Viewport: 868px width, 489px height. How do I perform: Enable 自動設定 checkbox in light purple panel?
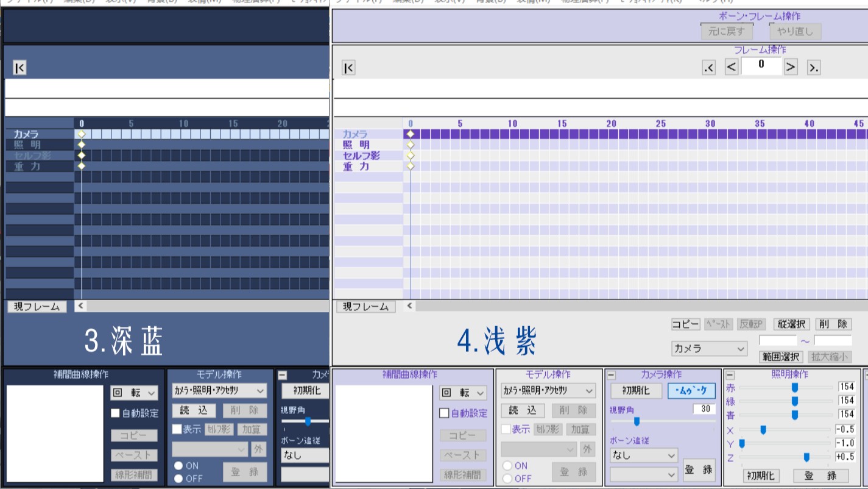(x=445, y=413)
